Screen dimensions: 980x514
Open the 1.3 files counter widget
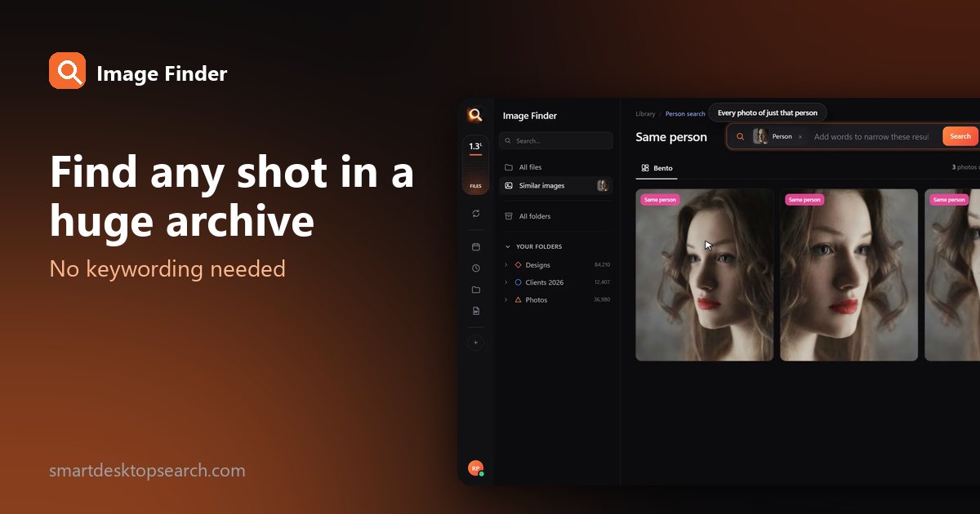(475, 165)
